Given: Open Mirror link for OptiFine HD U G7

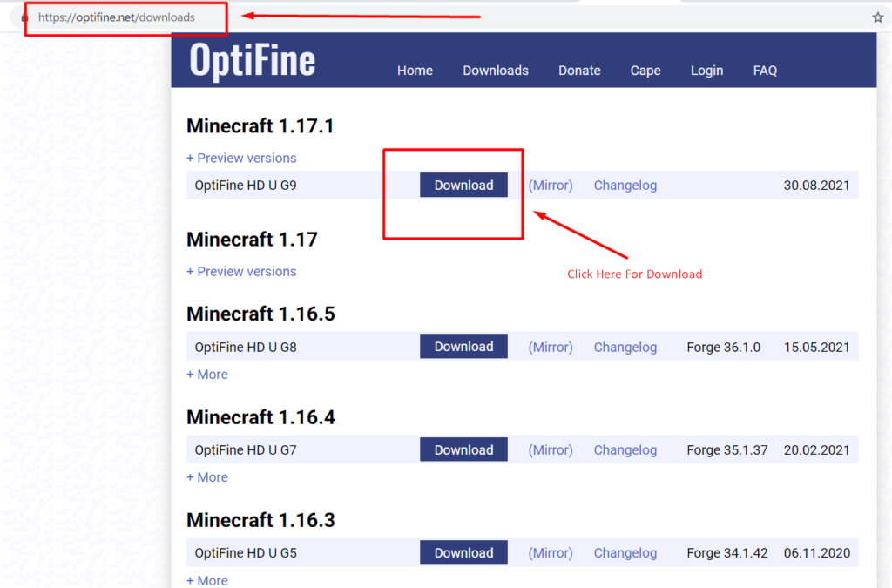Looking at the screenshot, I should click(x=551, y=450).
